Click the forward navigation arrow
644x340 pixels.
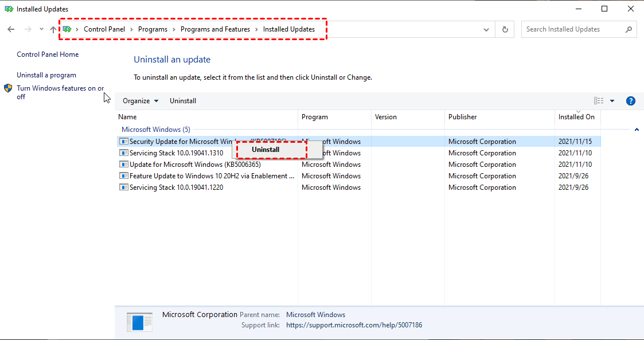[28, 29]
